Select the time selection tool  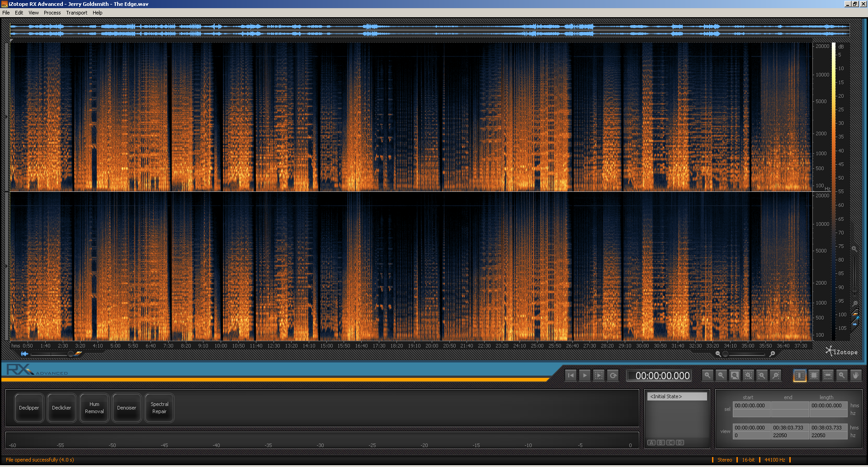[x=800, y=375]
